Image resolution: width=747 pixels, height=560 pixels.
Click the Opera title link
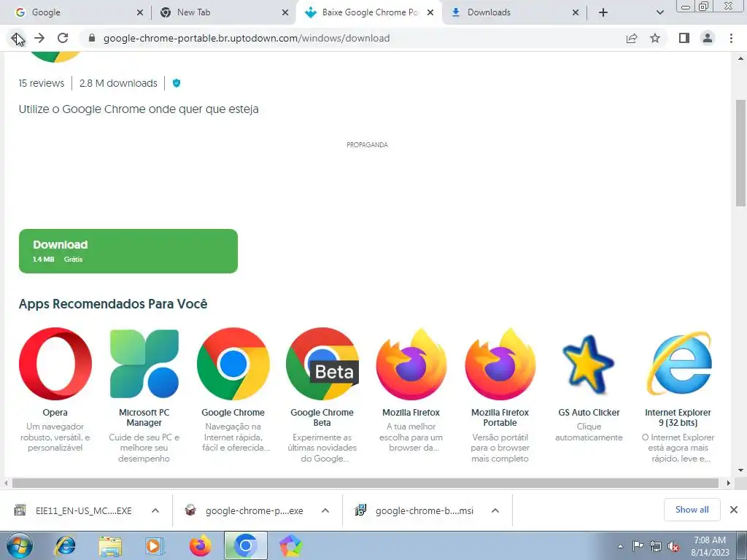click(x=55, y=413)
